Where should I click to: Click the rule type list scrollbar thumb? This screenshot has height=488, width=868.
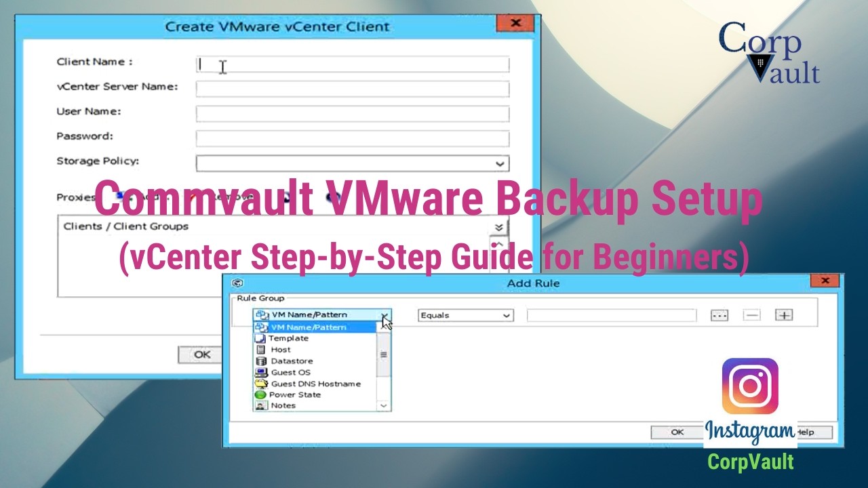pyautogui.click(x=384, y=355)
